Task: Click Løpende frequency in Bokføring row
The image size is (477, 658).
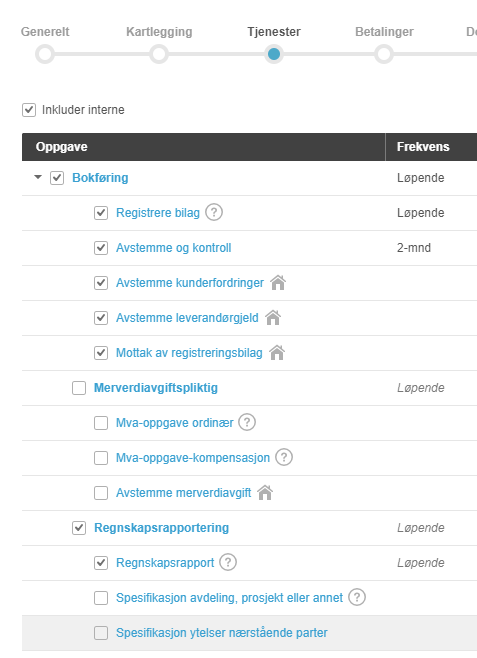Action: [x=421, y=178]
